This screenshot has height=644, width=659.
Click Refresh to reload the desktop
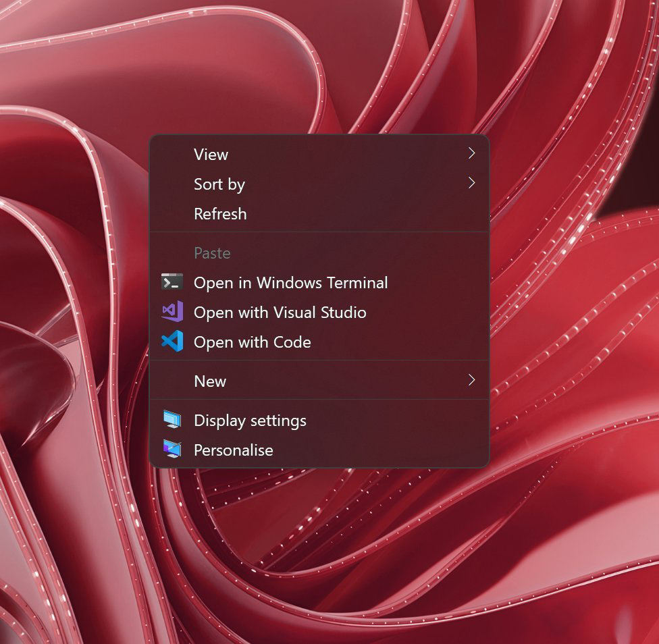pos(220,213)
